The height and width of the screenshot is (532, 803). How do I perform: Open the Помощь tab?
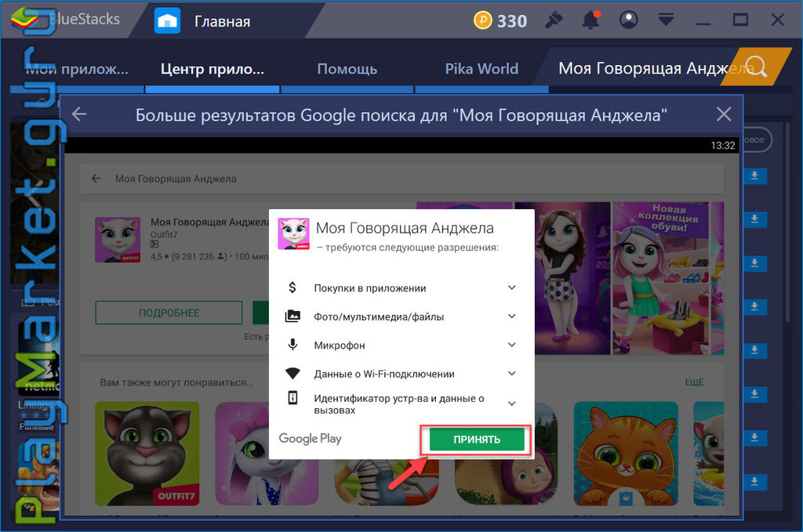coord(347,68)
